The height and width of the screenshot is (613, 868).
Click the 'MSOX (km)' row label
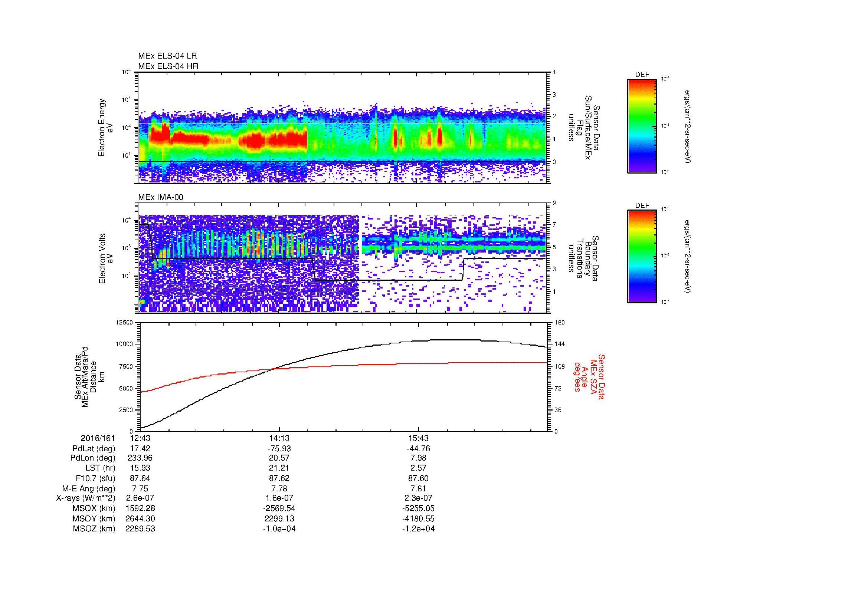[x=94, y=508]
